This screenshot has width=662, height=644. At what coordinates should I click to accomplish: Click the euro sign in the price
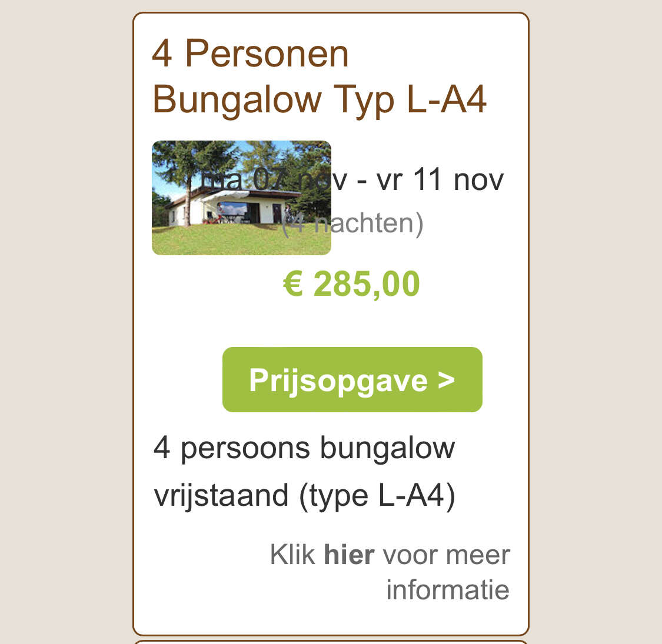pyautogui.click(x=293, y=284)
